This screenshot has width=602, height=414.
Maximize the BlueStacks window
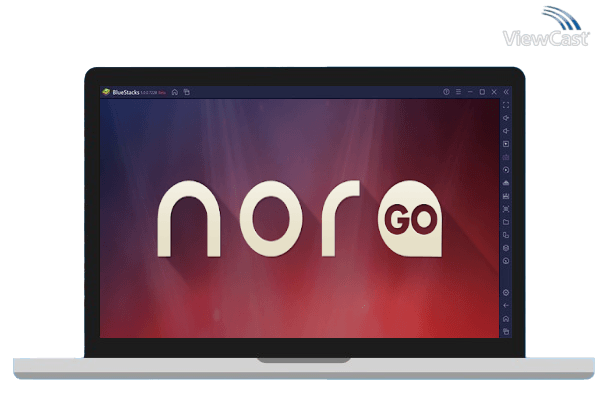482,92
